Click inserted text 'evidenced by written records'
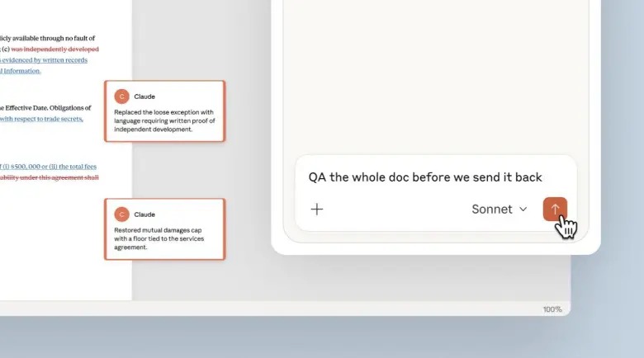Image resolution: width=644 pixels, height=358 pixels. [45, 60]
